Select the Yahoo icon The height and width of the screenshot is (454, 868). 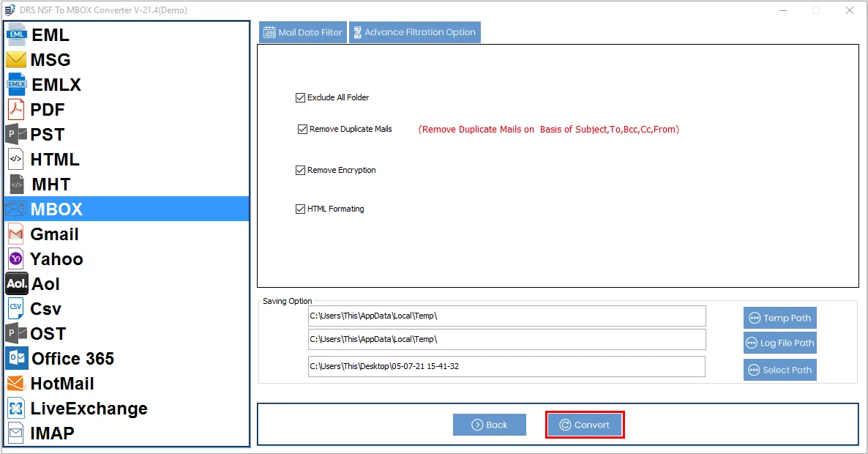click(x=16, y=258)
